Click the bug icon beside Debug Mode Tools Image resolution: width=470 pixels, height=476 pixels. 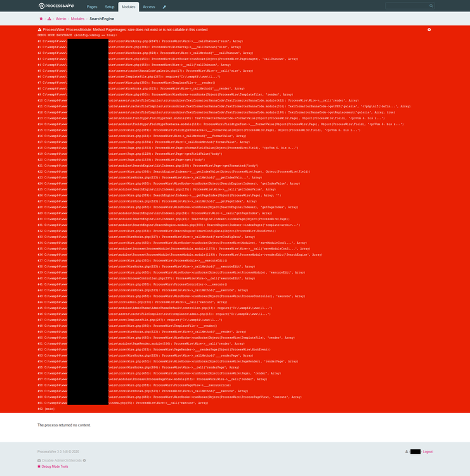click(x=39, y=466)
